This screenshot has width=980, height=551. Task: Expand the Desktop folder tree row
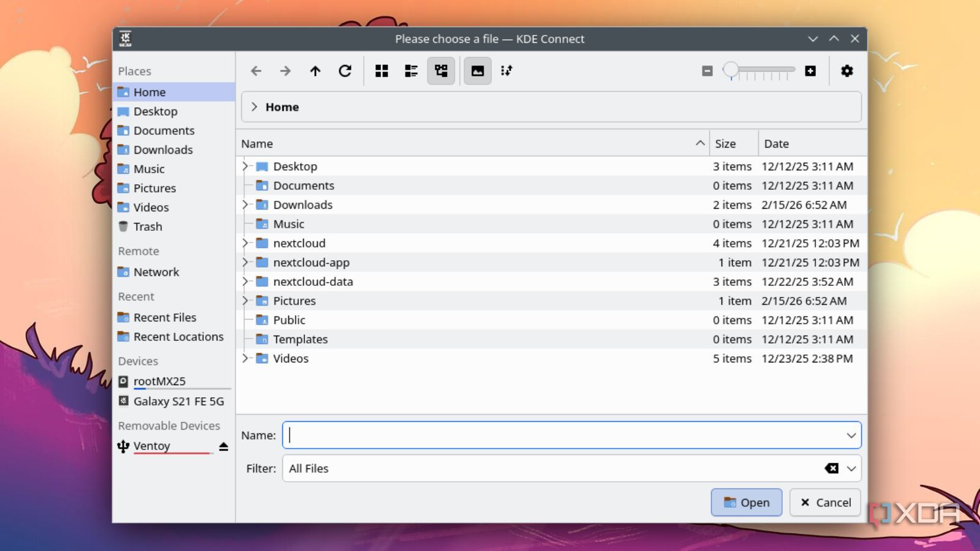[x=246, y=167]
